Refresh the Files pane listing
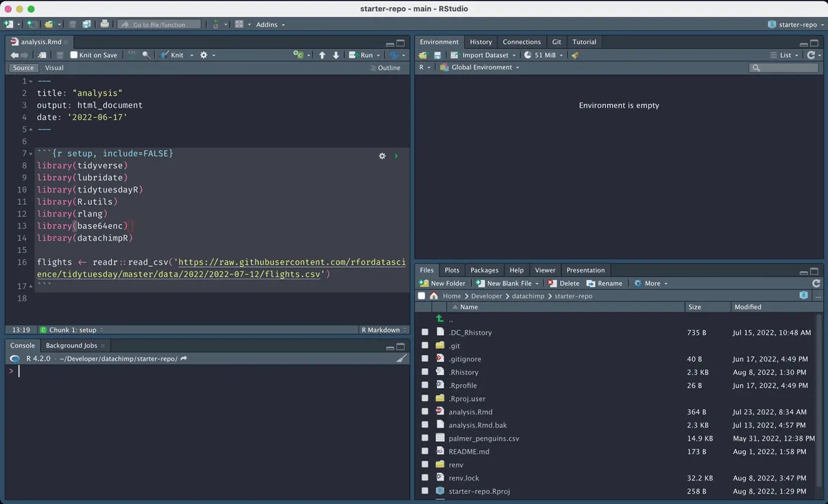This screenshot has width=828, height=504. pyautogui.click(x=816, y=283)
